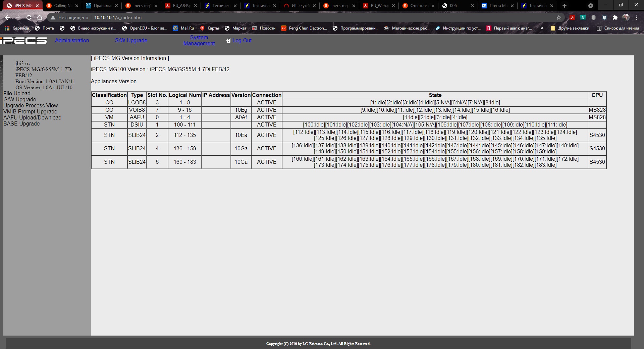Select AAFU Upload/Download in the sidebar

click(32, 117)
